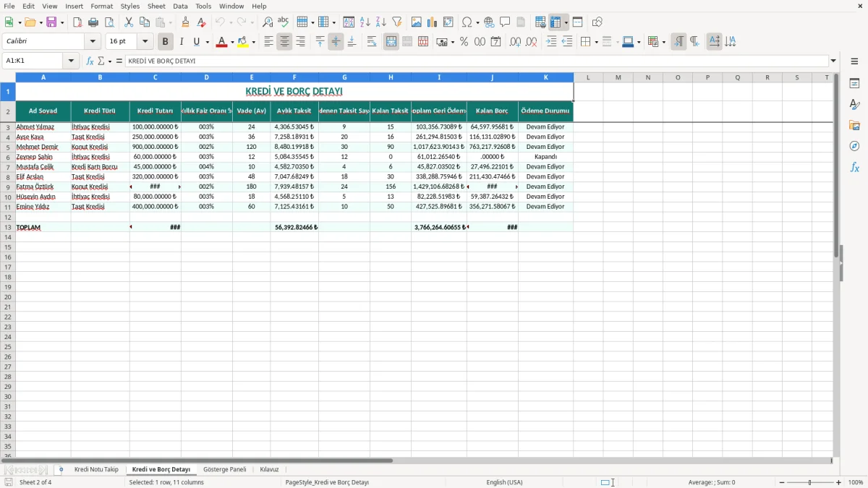This screenshot has width=868, height=488.
Task: Click the font color swatch A
Action: 221,42
